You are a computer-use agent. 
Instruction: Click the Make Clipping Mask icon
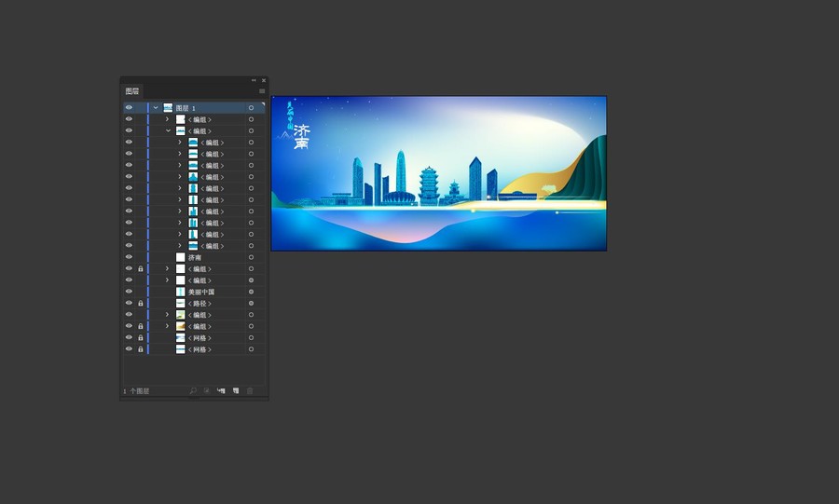click(x=207, y=390)
